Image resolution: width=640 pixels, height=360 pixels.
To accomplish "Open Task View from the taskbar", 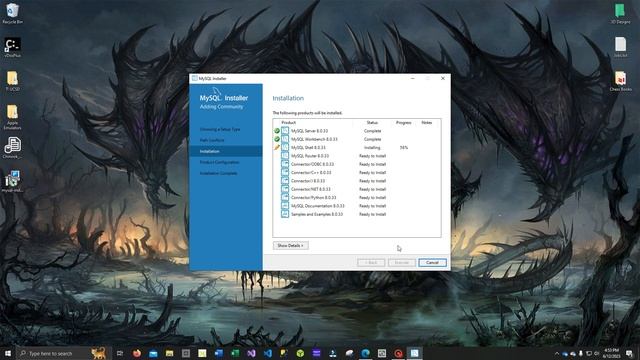I will pyautogui.click(x=120, y=353).
